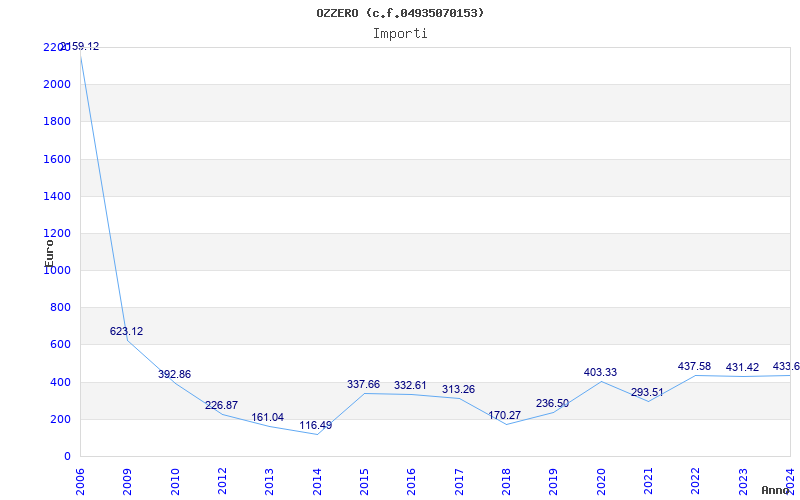Click the 337.66 value label
Screen dimensions: 800x500
(363, 385)
